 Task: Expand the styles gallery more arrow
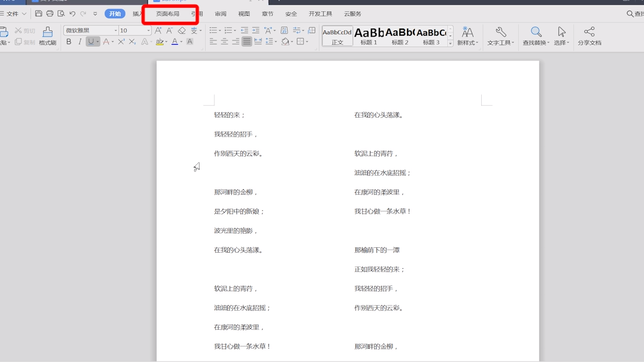point(450,43)
